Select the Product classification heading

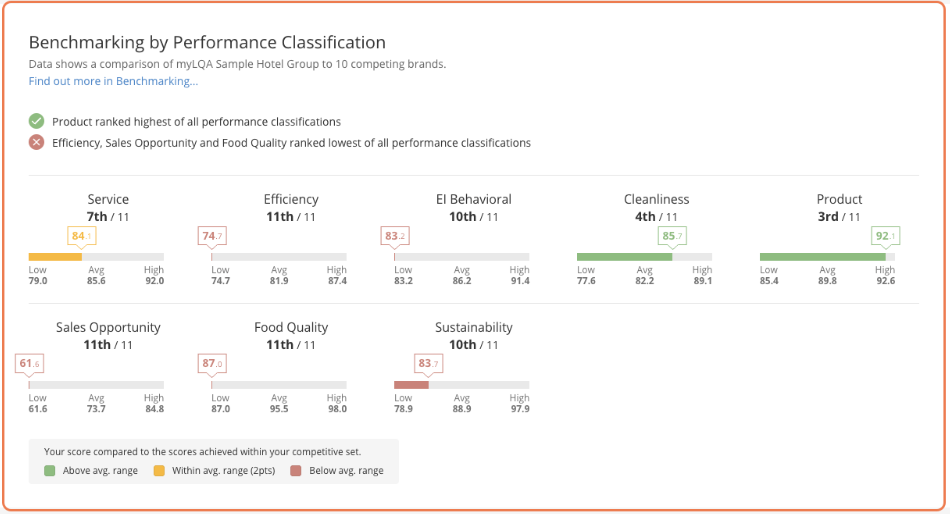[838, 199]
